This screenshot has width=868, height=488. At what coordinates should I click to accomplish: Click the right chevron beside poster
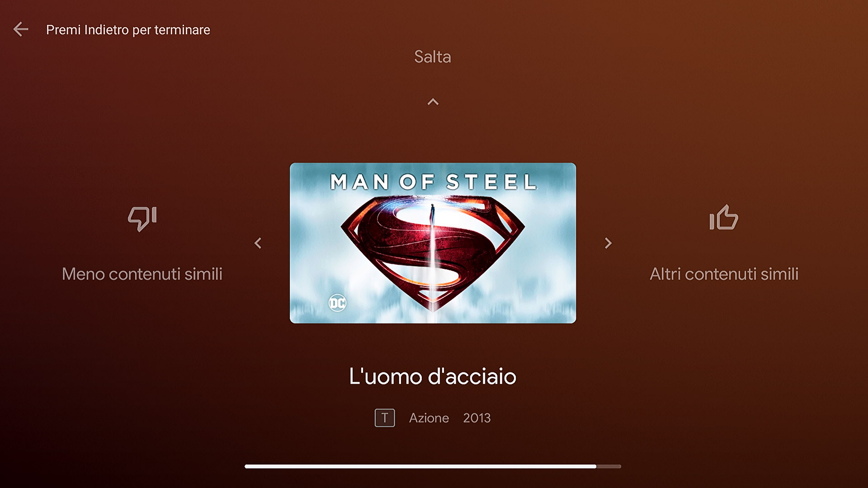pyautogui.click(x=608, y=243)
